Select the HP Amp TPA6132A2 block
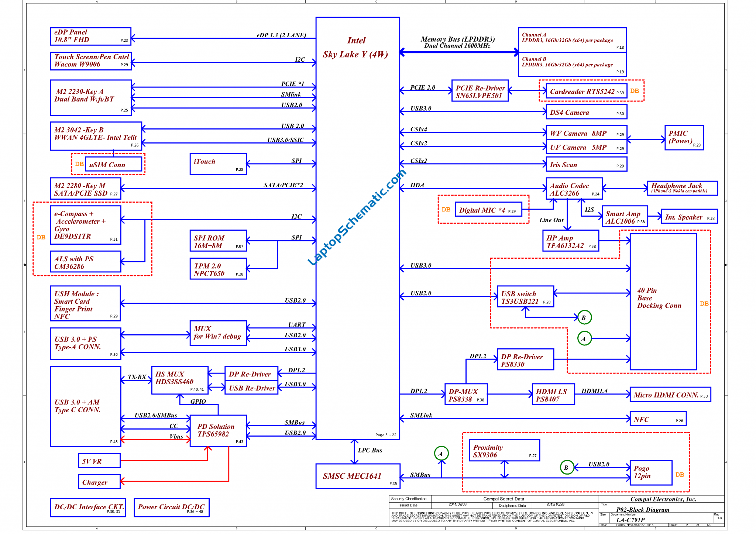 pos(571,241)
